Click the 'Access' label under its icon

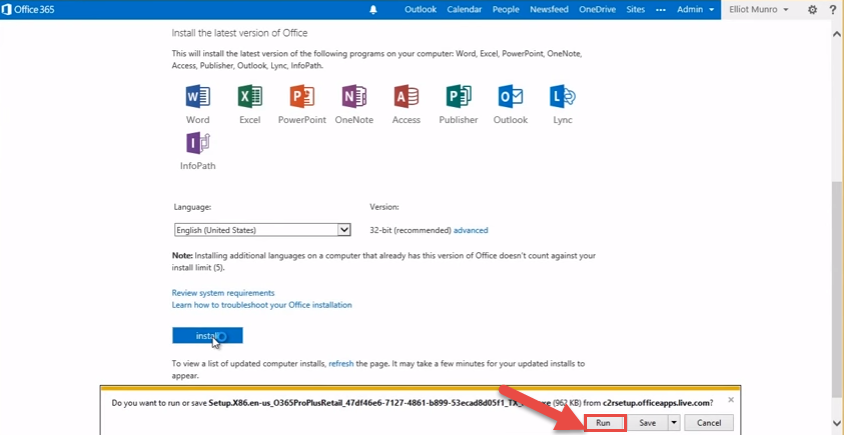[x=406, y=120]
